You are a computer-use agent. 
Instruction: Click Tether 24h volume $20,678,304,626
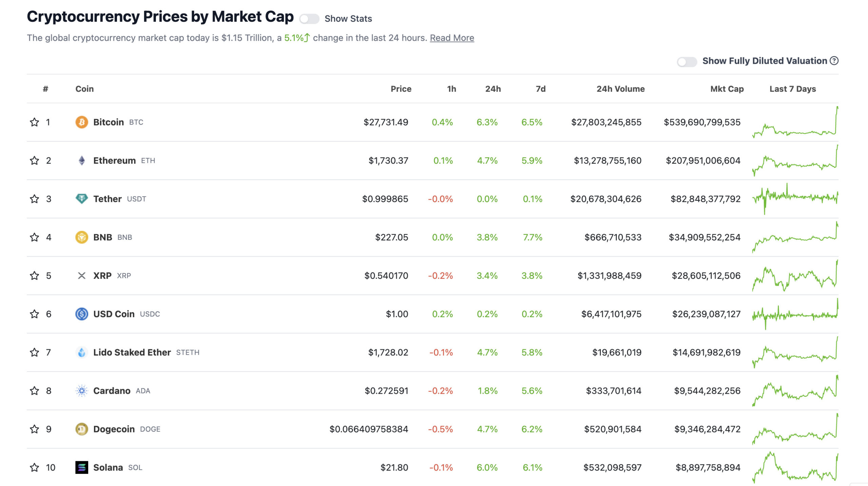point(606,199)
